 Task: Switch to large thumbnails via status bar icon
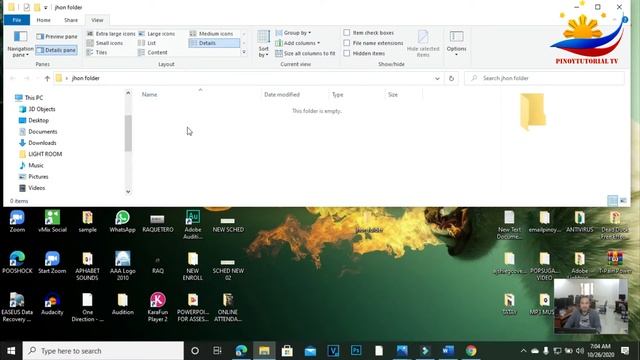pos(623,200)
